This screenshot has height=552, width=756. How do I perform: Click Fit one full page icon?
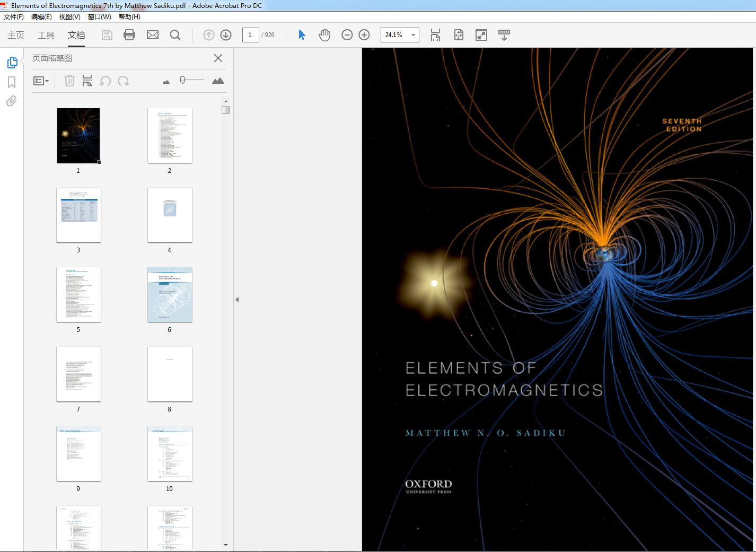pyautogui.click(x=459, y=35)
